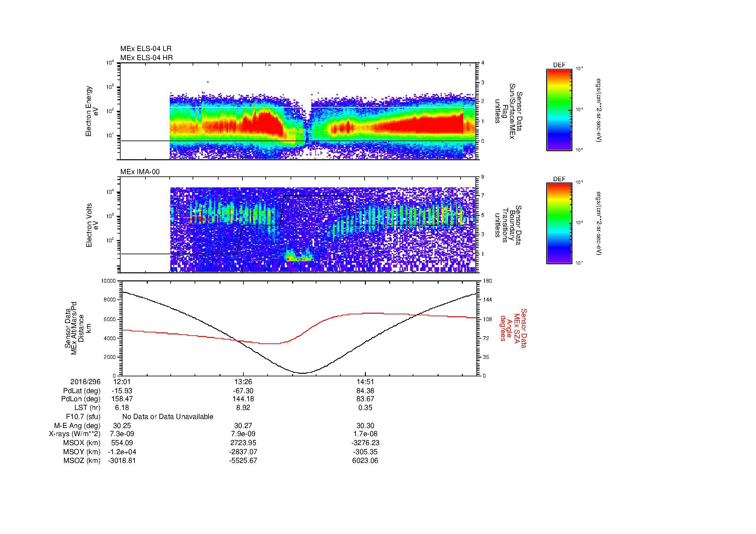The image size is (756, 534).
Task: Click the IMA ergs/(cm**2-sr-sec-eV) unit label
Action: pyautogui.click(x=599, y=224)
